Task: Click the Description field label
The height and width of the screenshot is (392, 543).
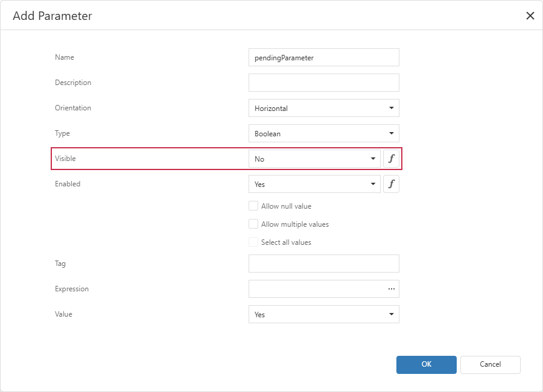Action: 73,83
